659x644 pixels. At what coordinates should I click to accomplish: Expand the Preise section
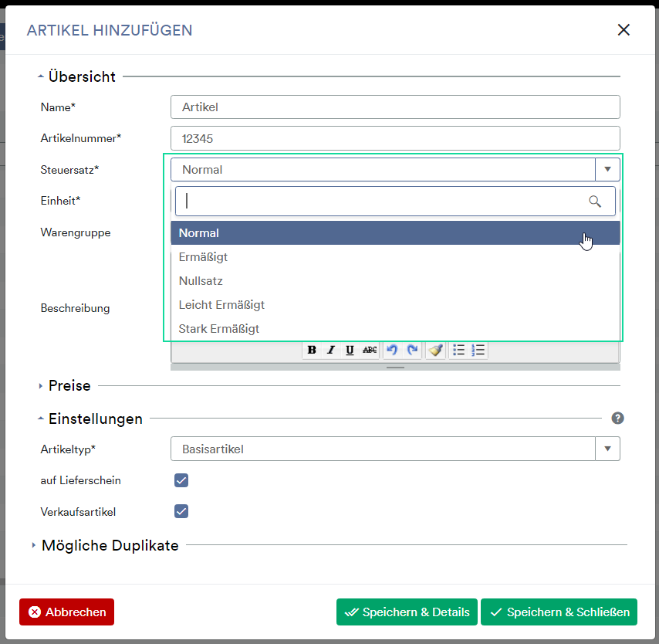69,385
